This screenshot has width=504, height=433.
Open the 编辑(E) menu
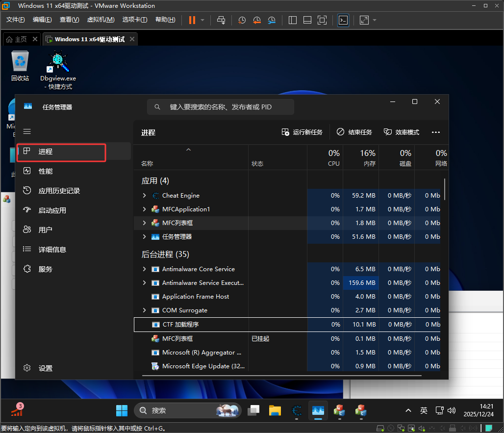pyautogui.click(x=42, y=20)
